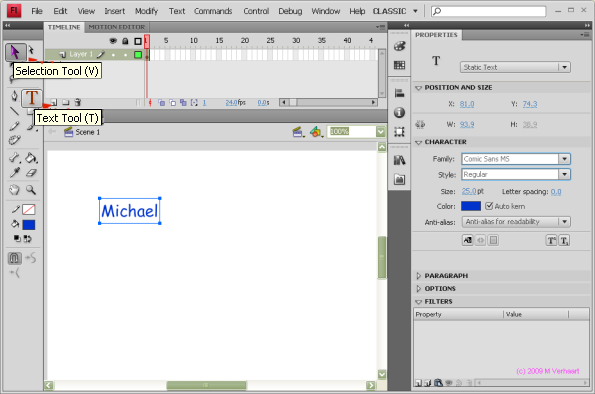Select the Paint Bucket tool

(31, 158)
